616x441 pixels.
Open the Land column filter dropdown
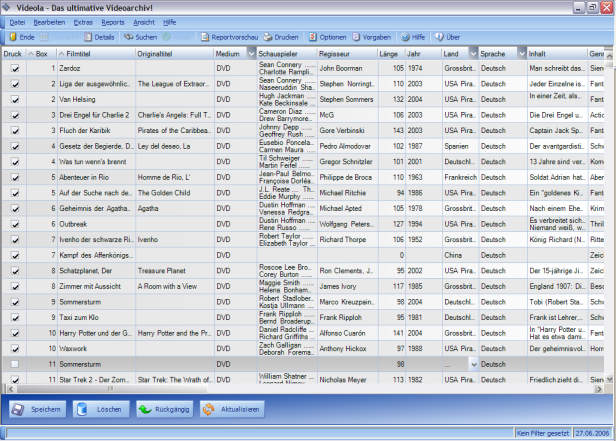click(472, 53)
